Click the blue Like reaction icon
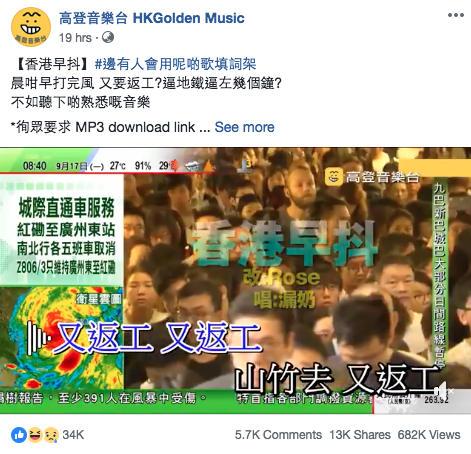The image size is (471, 454). [x=19, y=435]
